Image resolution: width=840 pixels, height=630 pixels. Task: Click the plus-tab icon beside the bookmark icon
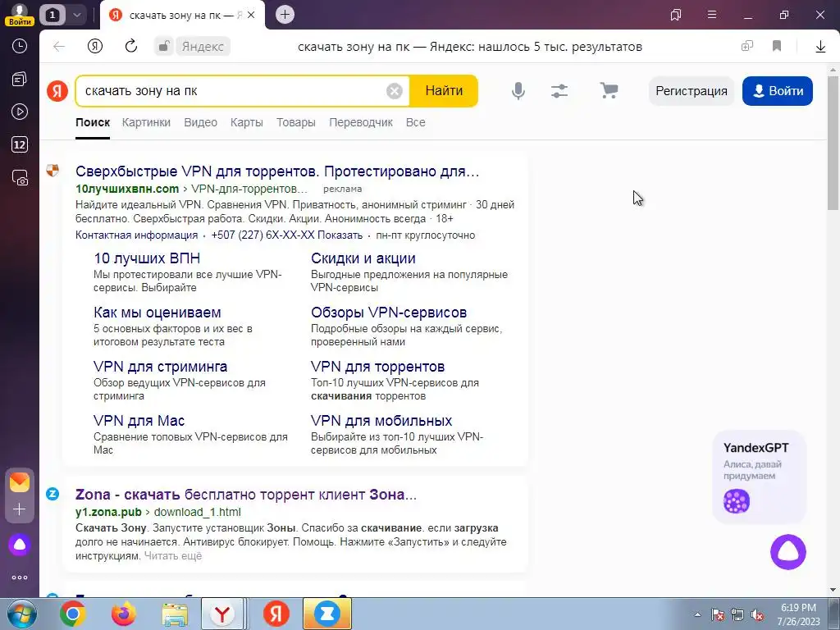(x=747, y=46)
